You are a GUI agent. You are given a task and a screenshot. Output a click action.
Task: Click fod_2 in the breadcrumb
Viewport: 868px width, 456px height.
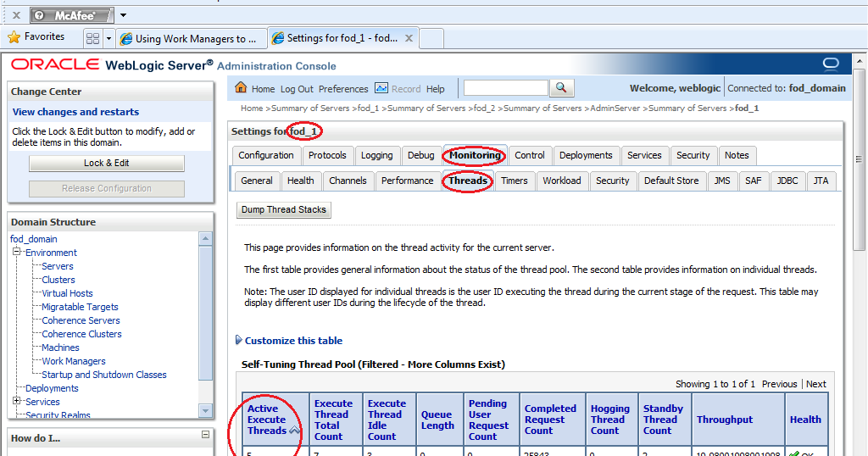tap(484, 108)
